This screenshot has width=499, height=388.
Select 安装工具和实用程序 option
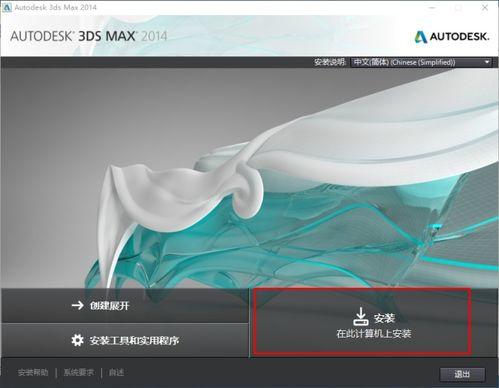pyautogui.click(x=125, y=340)
